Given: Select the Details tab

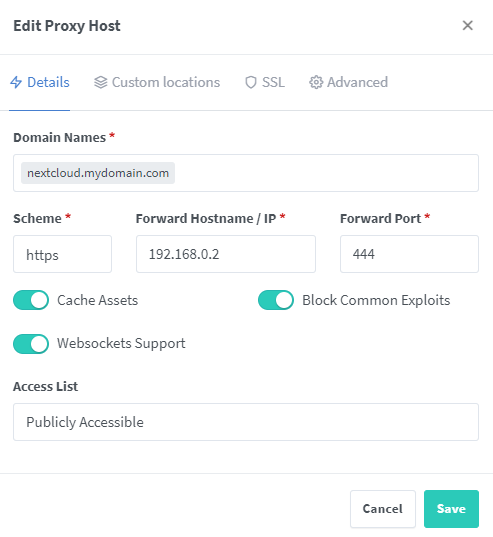Looking at the screenshot, I should tap(40, 82).
